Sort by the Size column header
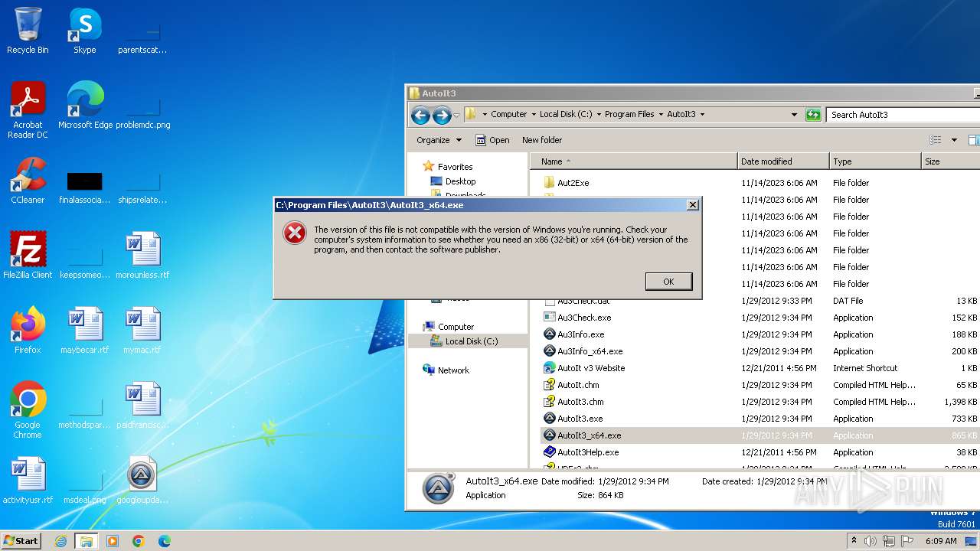980x551 pixels. pyautogui.click(x=950, y=161)
